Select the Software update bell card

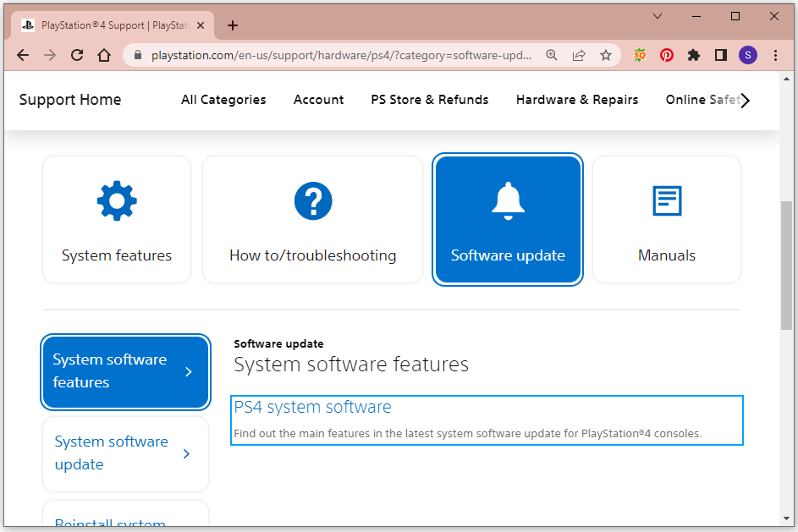point(508,219)
